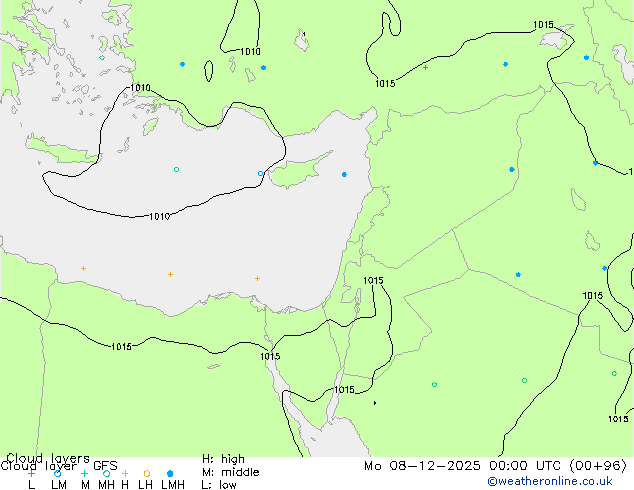Click the green circle 'MH' legend icon
This screenshot has height=490, width=634.
click(x=106, y=473)
